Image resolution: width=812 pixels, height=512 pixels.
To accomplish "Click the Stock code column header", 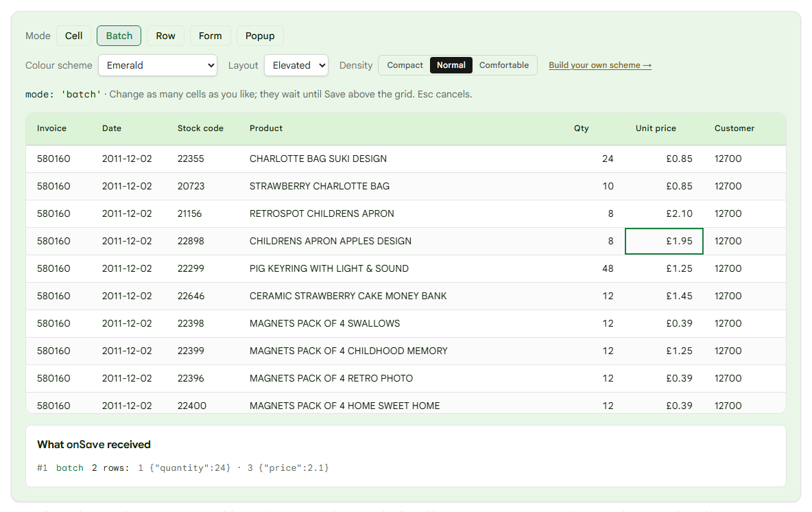I will tap(203, 128).
